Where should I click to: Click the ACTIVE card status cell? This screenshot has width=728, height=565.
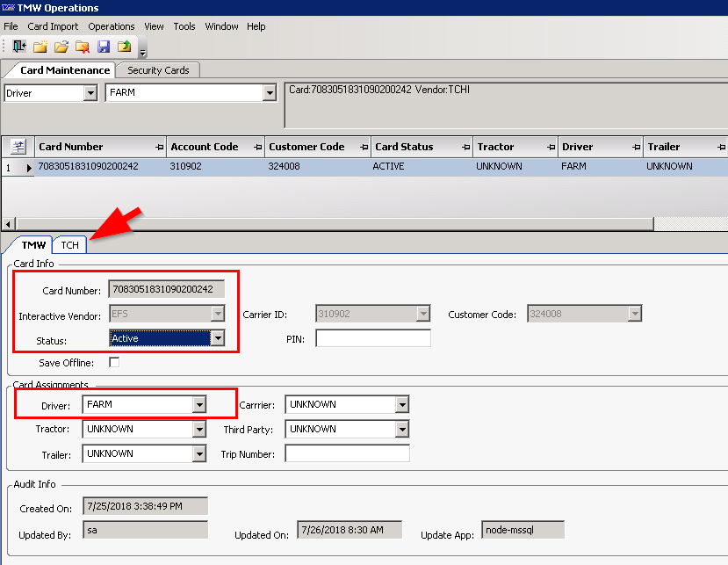point(422,166)
